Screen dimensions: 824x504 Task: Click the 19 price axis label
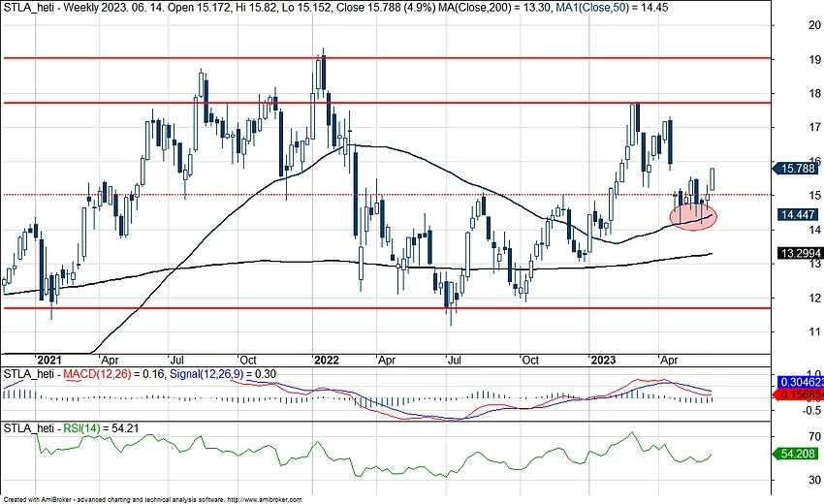(814, 59)
